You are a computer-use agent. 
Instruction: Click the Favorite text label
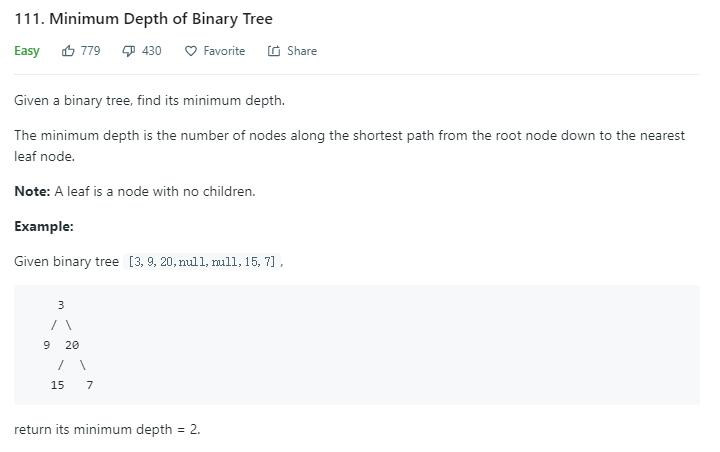224,51
